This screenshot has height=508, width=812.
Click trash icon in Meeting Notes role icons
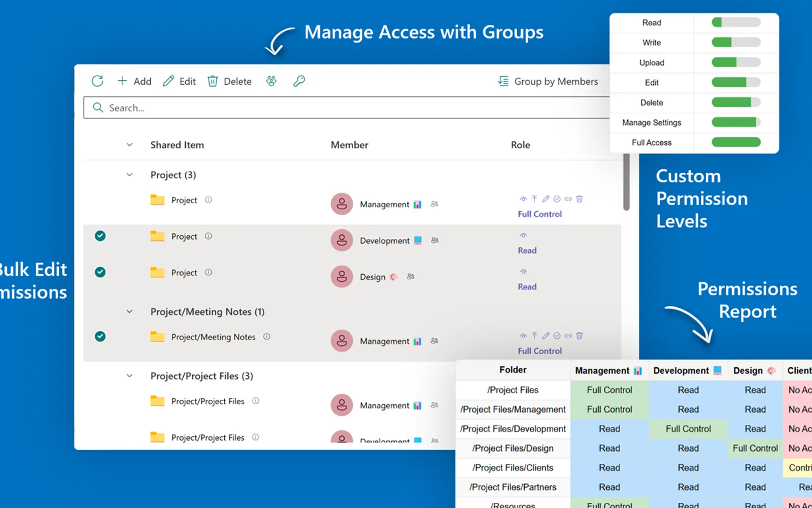(x=580, y=335)
